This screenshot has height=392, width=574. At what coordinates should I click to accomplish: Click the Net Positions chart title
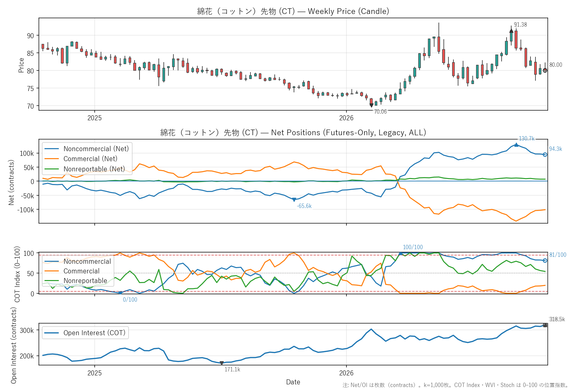pyautogui.click(x=293, y=133)
